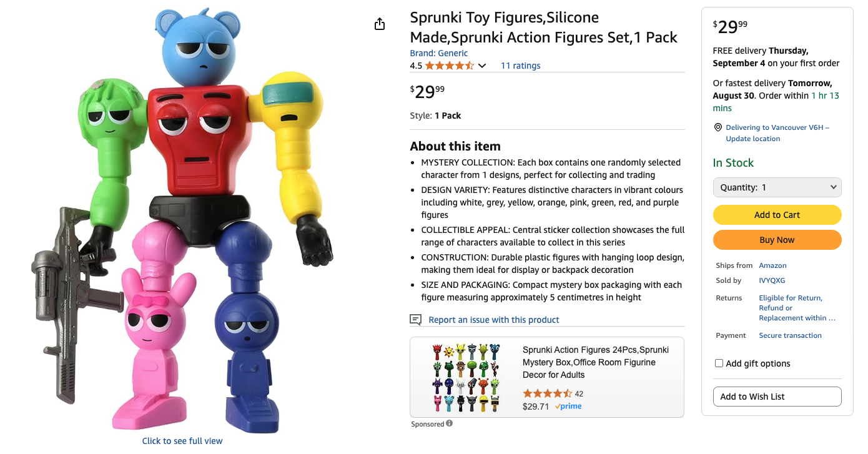
Task: Click Secure transaction payment link
Action: tap(790, 335)
